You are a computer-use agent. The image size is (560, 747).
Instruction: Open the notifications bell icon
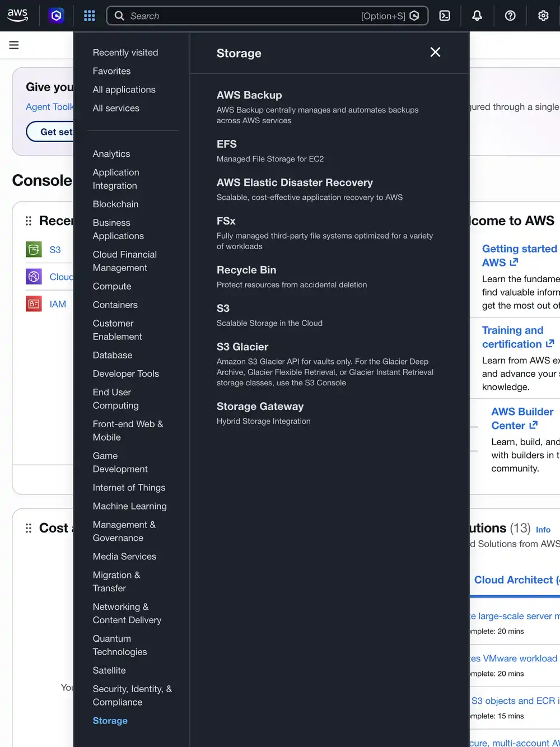pos(477,16)
